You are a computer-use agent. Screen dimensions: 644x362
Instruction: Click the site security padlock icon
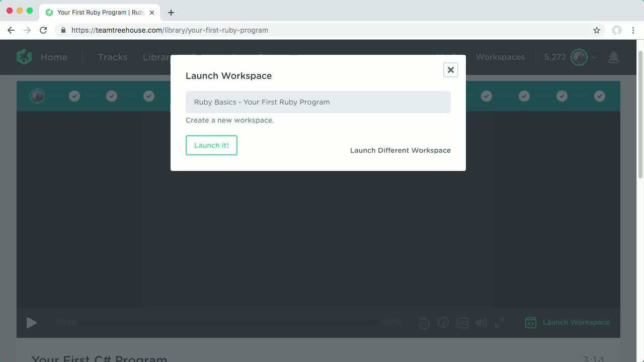pyautogui.click(x=63, y=30)
